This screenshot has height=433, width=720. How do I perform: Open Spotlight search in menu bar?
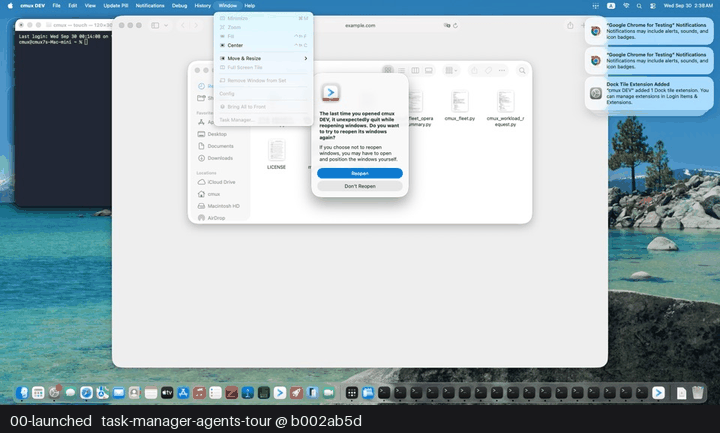(639, 6)
